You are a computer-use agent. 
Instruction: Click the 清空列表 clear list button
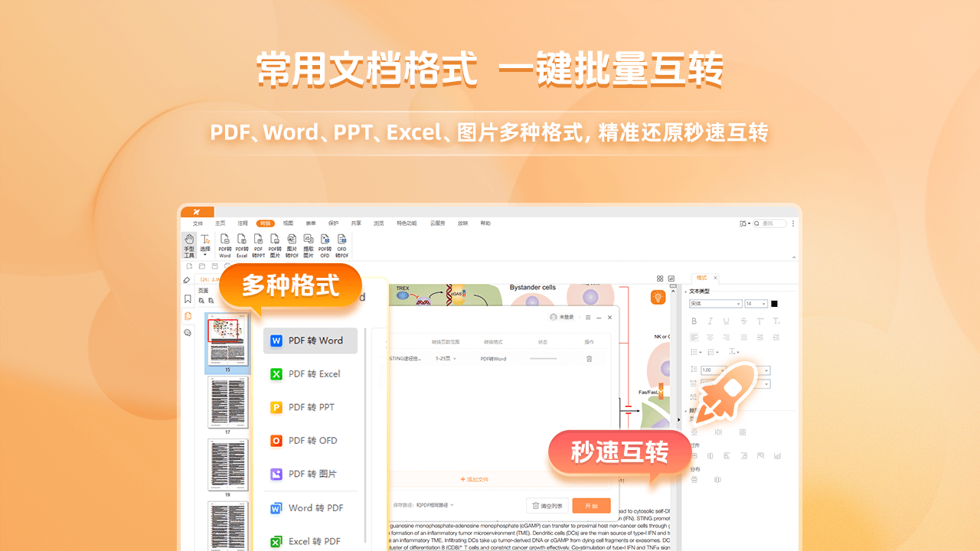coord(547,506)
